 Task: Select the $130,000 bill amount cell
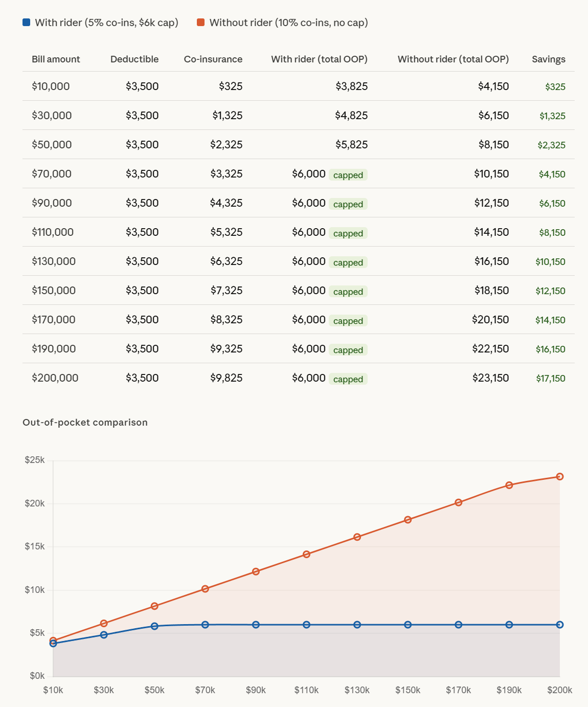(54, 261)
